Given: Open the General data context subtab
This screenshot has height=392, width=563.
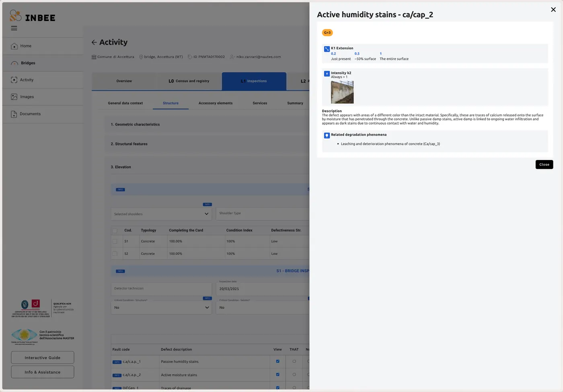Looking at the screenshot, I should [x=125, y=103].
